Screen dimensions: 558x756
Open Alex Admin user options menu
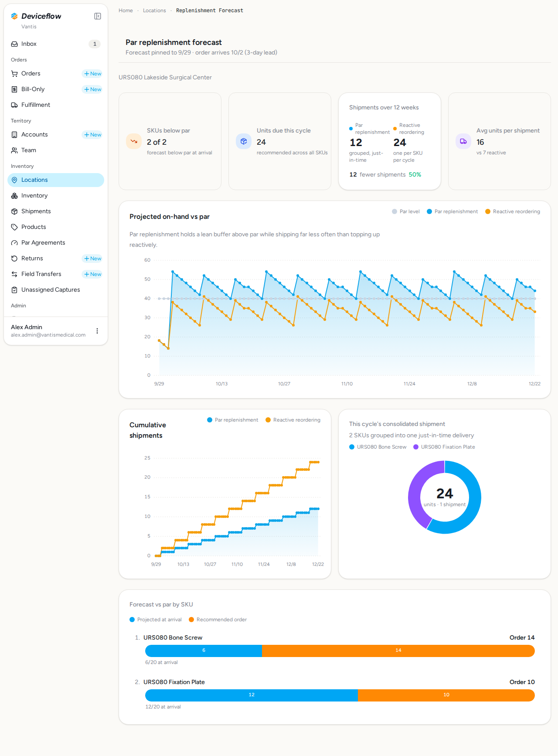(x=97, y=331)
